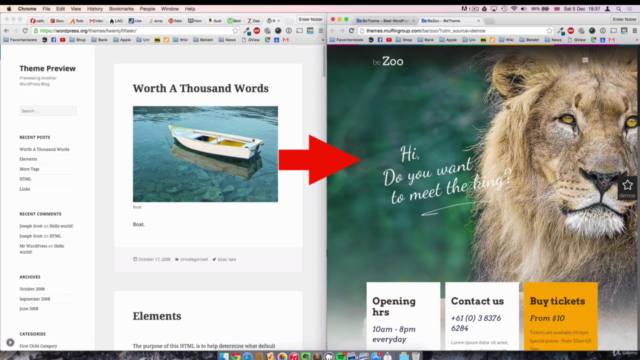Click the boat photo in the post
Screen dimensions: 640x360
(205, 154)
